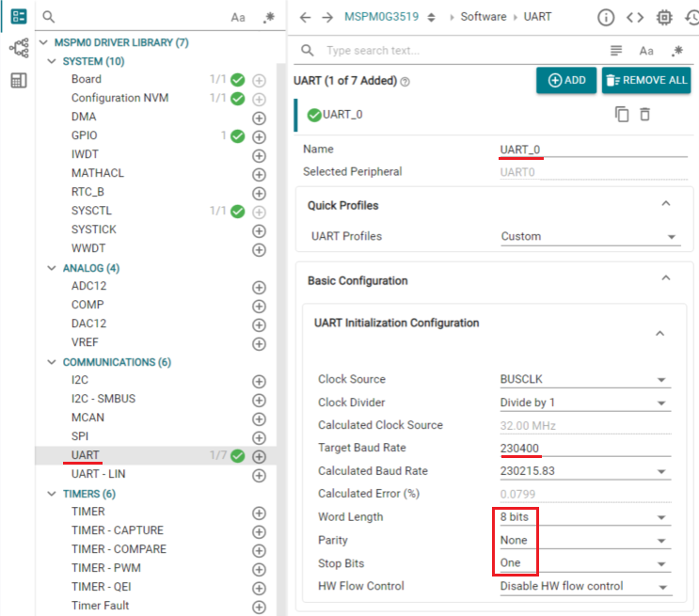Delete UART_0 with the trash icon
Screen dimensions: 699x616
644,114
